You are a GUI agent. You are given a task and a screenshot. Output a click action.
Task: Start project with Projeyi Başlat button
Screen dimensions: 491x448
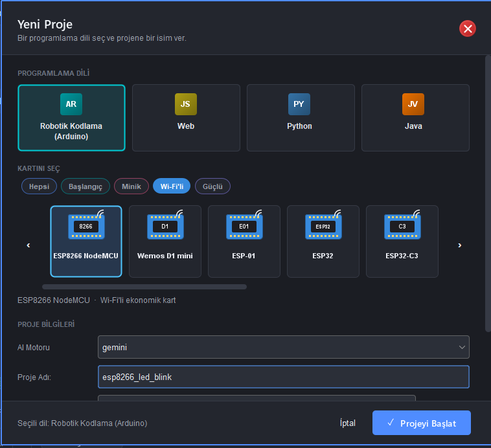pos(422,423)
